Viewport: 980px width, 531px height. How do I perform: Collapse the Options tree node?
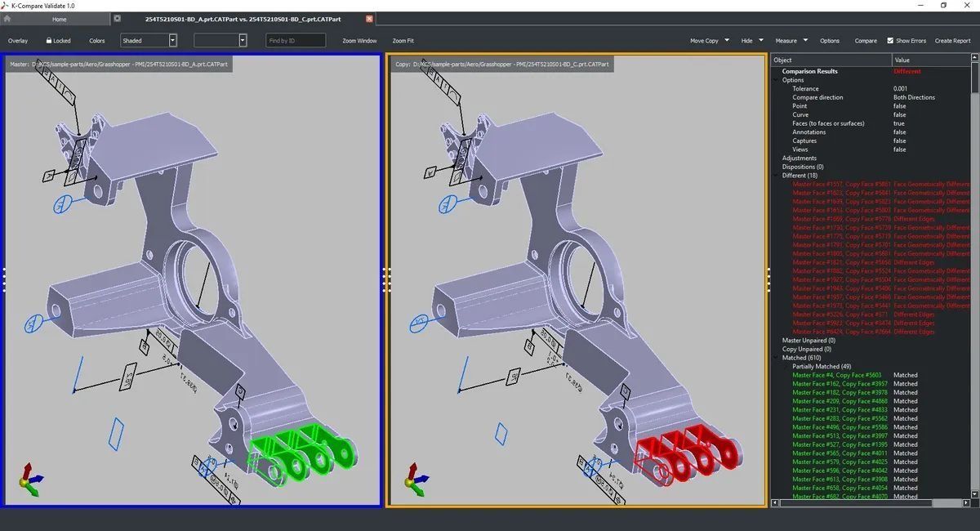click(777, 80)
